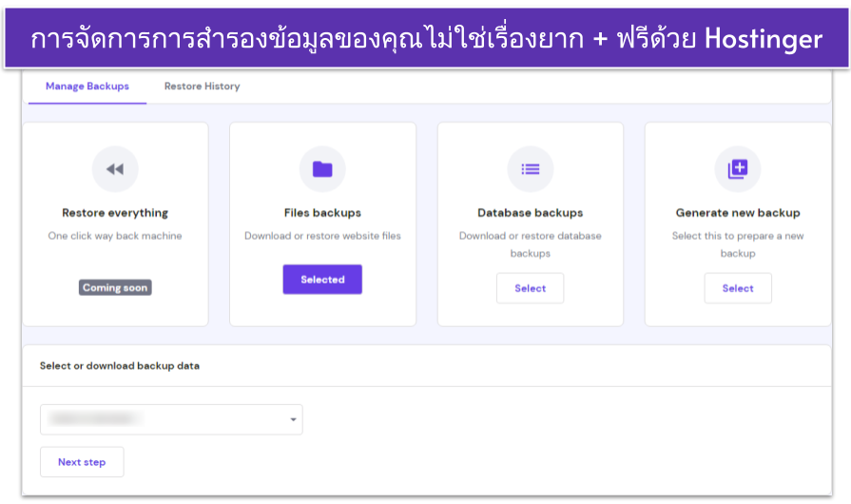
Task: Click the purple Hostinger banner title
Action: point(427,39)
